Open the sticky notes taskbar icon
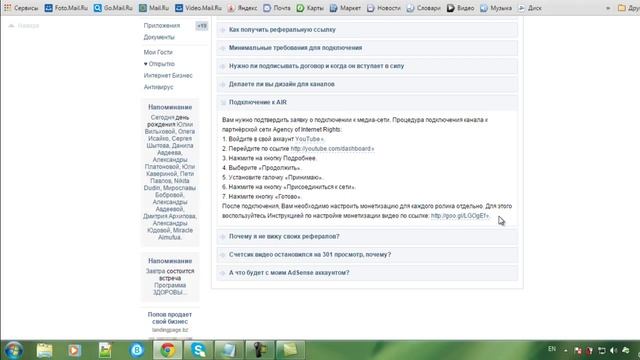The height and width of the screenshot is (360, 640). pyautogui.click(x=290, y=350)
